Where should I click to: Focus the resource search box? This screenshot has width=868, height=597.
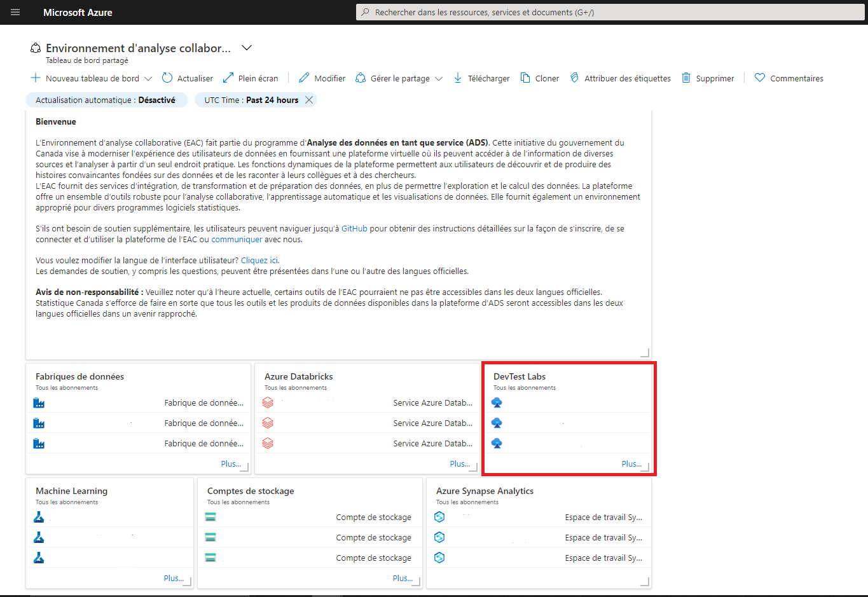[612, 12]
